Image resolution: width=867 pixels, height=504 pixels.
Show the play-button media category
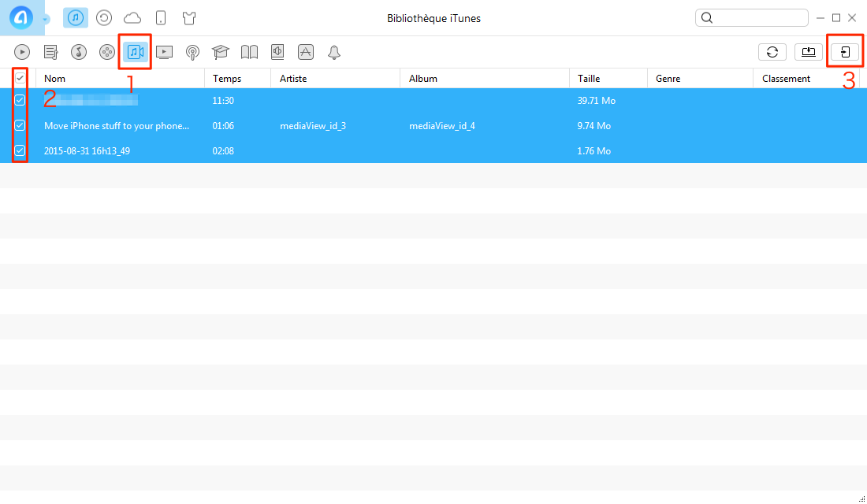click(x=22, y=52)
